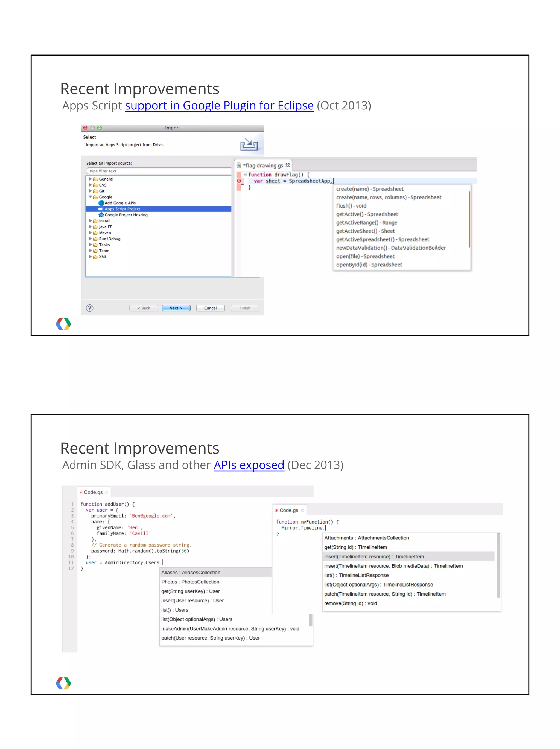This screenshot has width=560, height=749.
Task: Select Apps Script Project import source
Action: click(159, 209)
